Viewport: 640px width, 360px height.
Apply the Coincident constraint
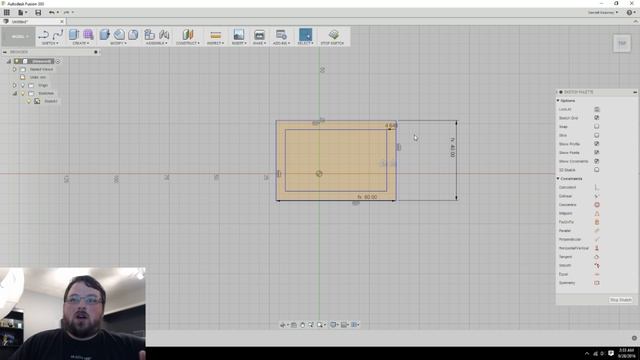(x=597, y=187)
